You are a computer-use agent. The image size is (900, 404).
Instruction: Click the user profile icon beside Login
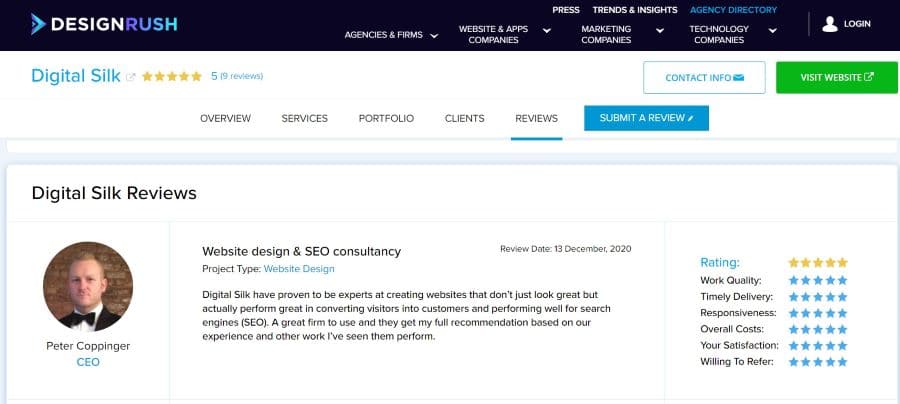pos(829,24)
